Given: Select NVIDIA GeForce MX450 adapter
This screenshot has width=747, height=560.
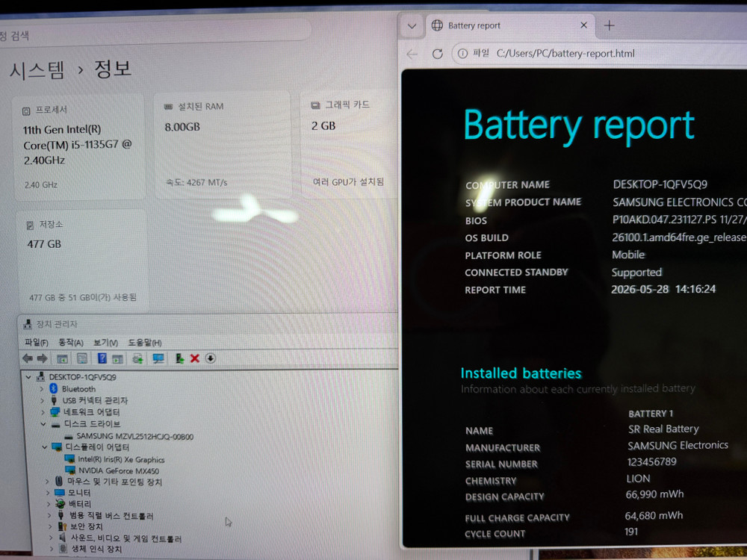Looking at the screenshot, I should point(119,470).
